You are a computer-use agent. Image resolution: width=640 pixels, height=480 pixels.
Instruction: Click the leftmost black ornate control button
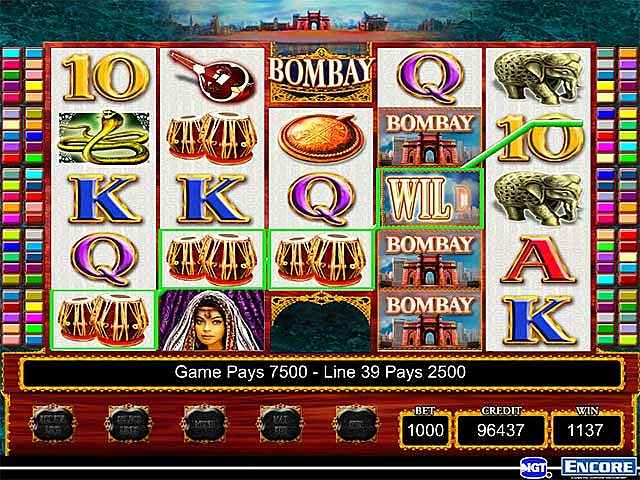click(53, 424)
